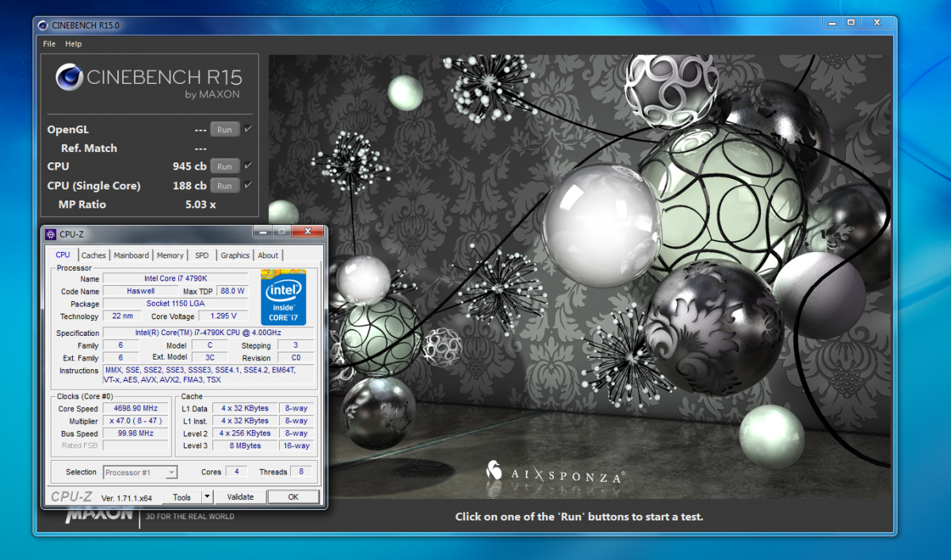The image size is (951, 560).
Task: Close the CPU-Z window
Action: [307, 232]
